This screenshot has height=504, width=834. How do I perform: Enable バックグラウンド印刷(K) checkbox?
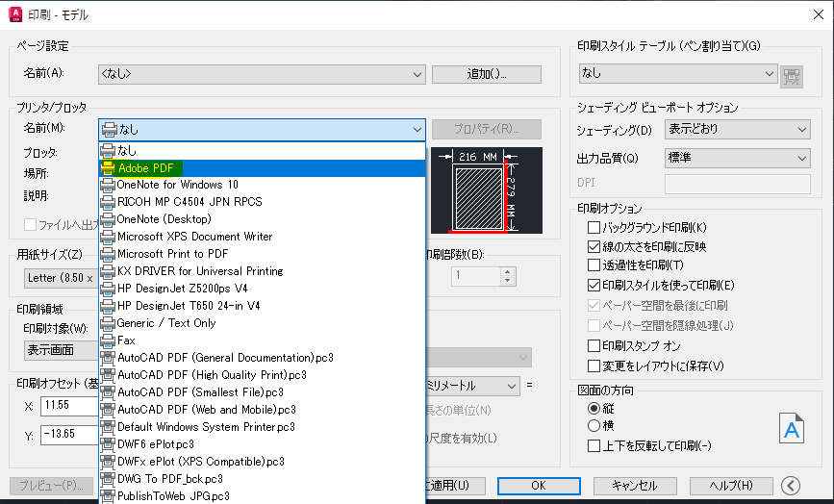[x=594, y=228]
